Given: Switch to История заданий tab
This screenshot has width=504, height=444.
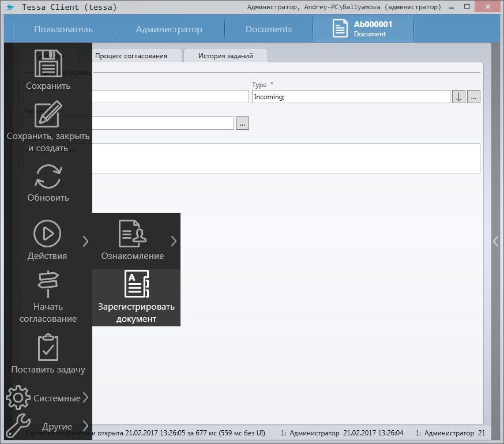Looking at the screenshot, I should coord(225,56).
